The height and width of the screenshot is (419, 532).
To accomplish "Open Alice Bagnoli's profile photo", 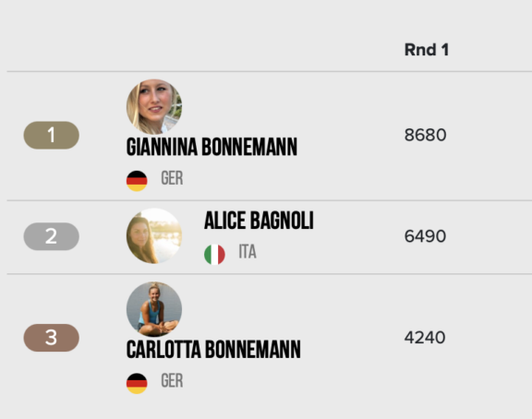I will point(154,236).
